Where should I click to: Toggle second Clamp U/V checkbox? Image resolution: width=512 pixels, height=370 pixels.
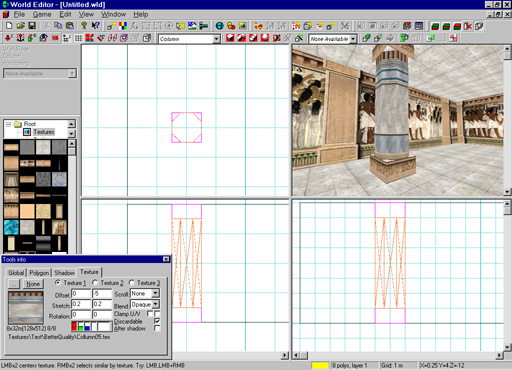[x=157, y=314]
